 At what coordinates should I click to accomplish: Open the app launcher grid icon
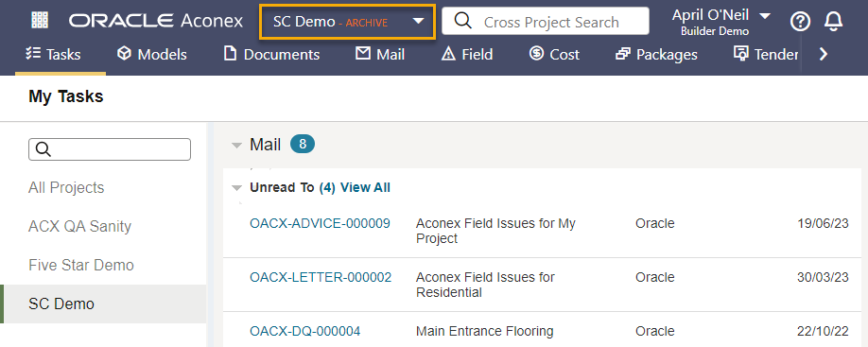tap(41, 21)
